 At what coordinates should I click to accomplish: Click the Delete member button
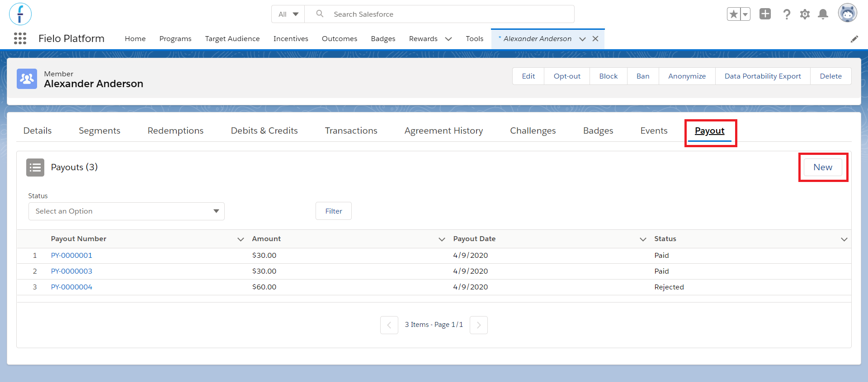point(831,76)
